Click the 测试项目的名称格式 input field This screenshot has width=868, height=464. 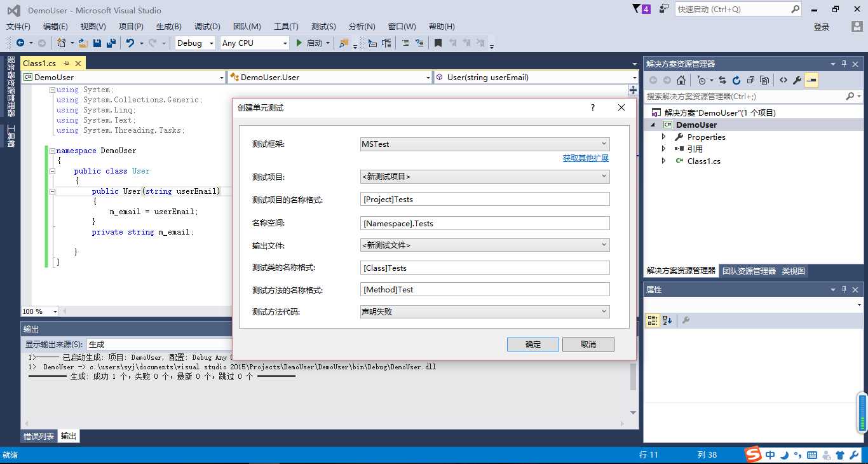click(x=485, y=200)
